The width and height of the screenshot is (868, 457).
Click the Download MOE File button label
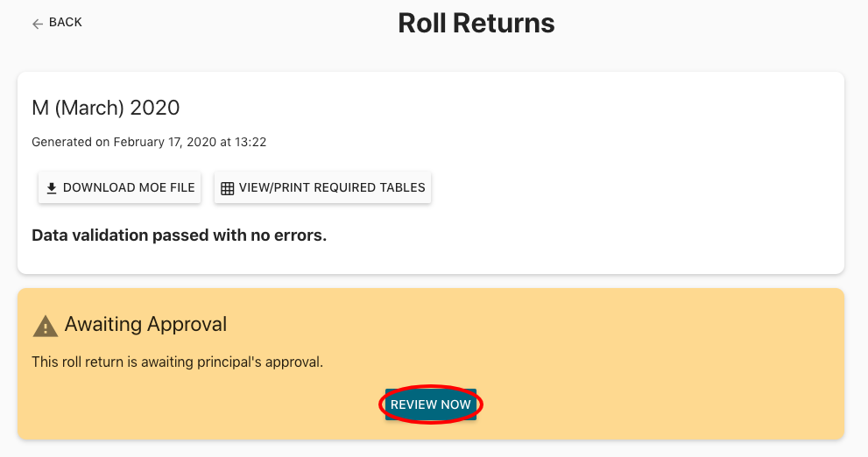click(x=129, y=188)
